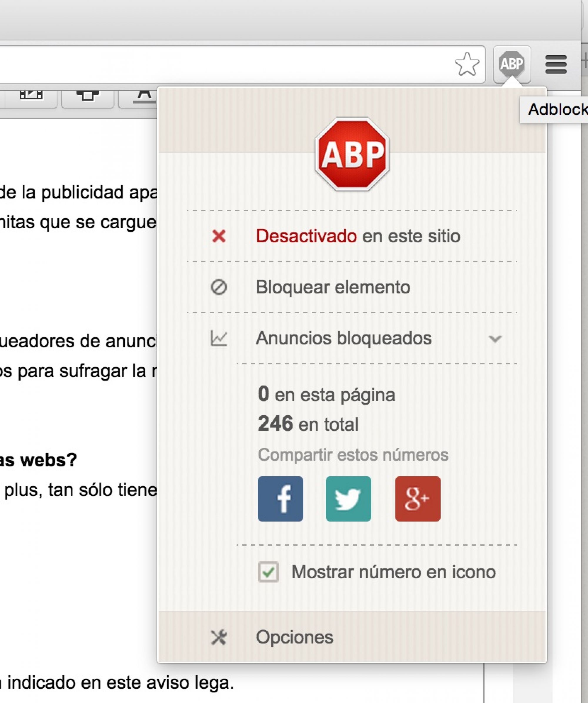Share numbers on Google Plus
588x703 pixels.
(x=418, y=499)
